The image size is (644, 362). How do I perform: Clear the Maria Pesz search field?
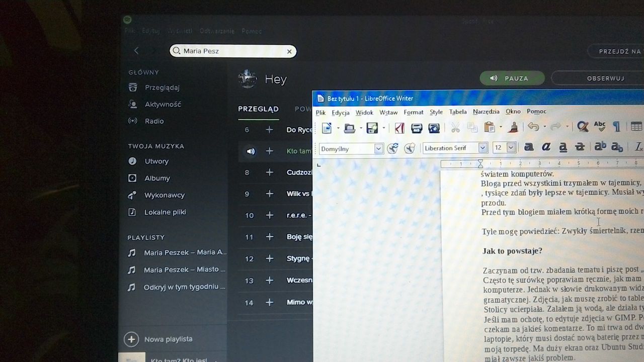[289, 51]
